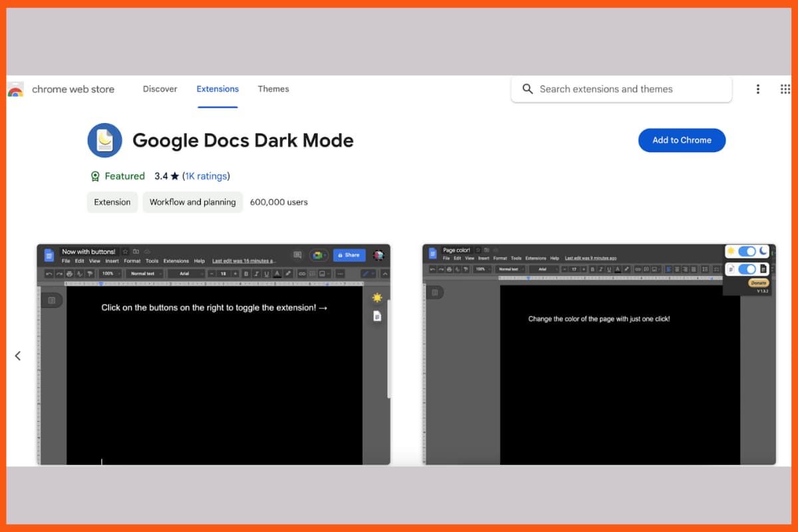
Task: Click the Featured badge icon
Action: pos(95,176)
